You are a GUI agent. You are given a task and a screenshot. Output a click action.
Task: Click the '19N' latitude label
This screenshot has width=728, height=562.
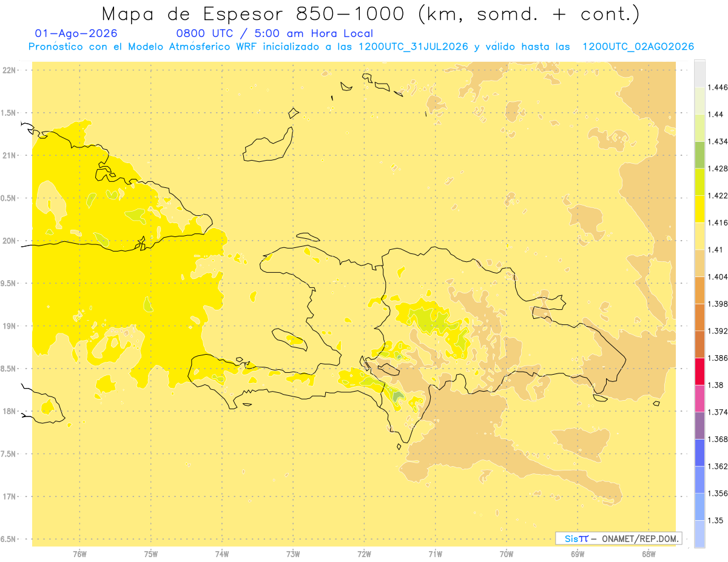point(9,326)
